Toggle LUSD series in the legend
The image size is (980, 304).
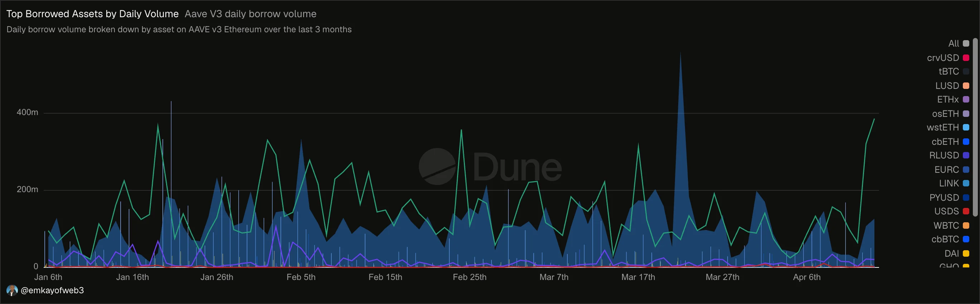952,86
